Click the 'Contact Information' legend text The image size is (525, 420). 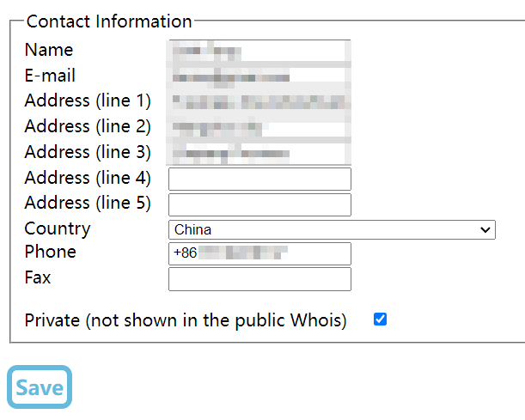[109, 21]
